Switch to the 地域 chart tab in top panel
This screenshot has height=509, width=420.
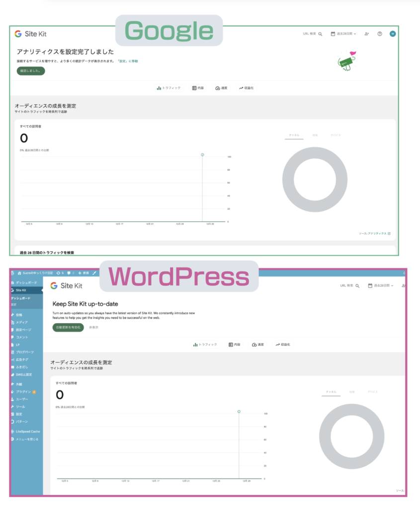tap(315, 135)
